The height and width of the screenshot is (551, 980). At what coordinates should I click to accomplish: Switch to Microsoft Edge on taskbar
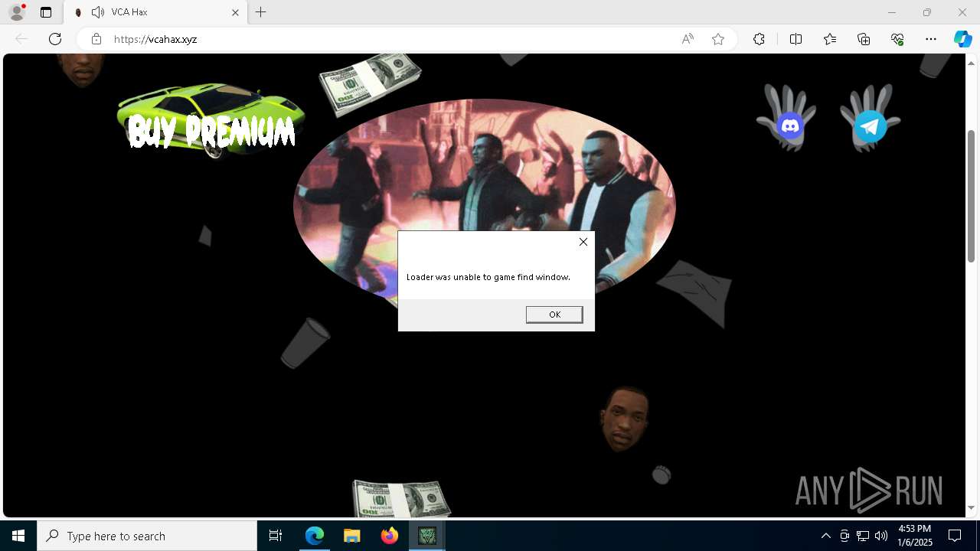point(315,536)
